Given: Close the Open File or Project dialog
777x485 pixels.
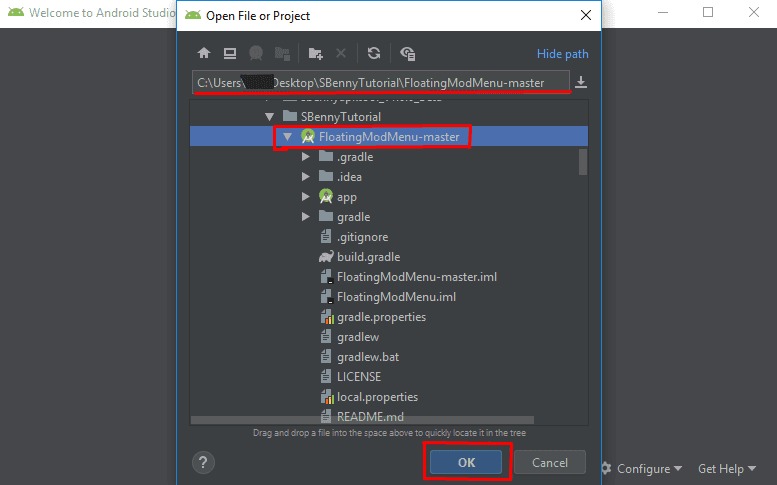Looking at the screenshot, I should (586, 15).
